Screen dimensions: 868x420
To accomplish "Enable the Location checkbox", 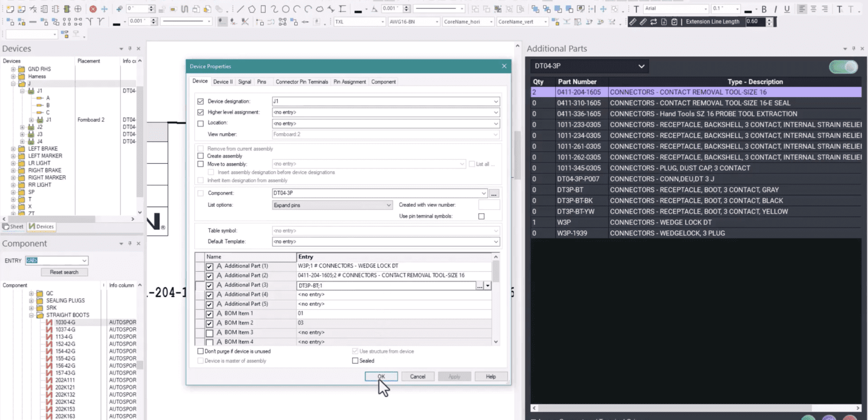I will click(x=201, y=123).
